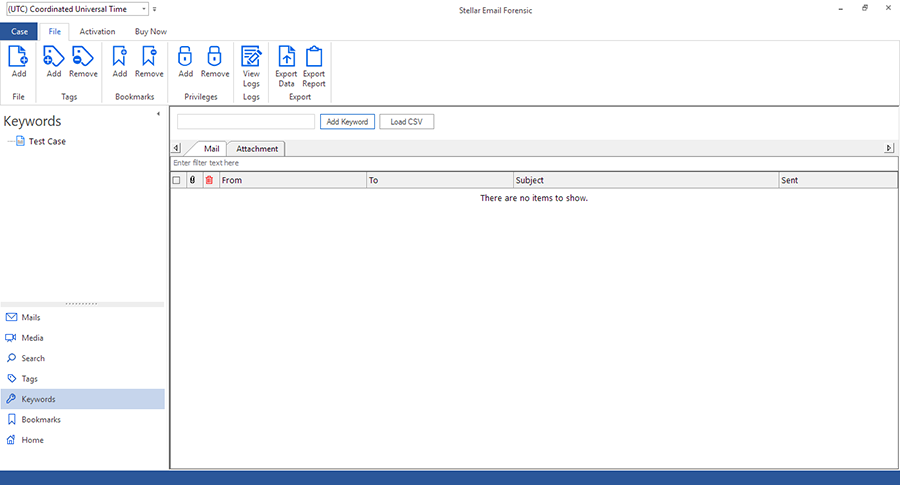Open quick access toolbar customize arrow
Screen dimensions: 900x485
(x=154, y=9)
